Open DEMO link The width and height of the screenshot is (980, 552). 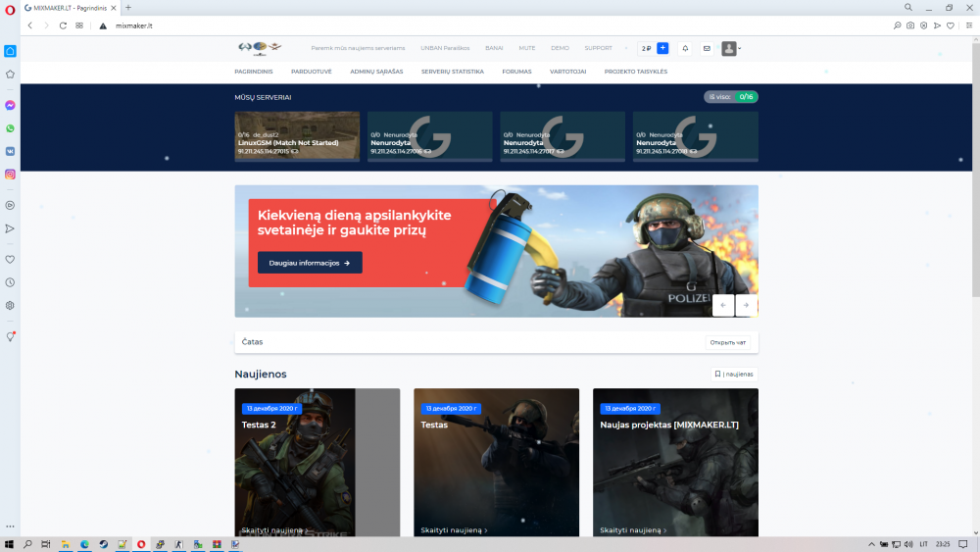(x=560, y=48)
